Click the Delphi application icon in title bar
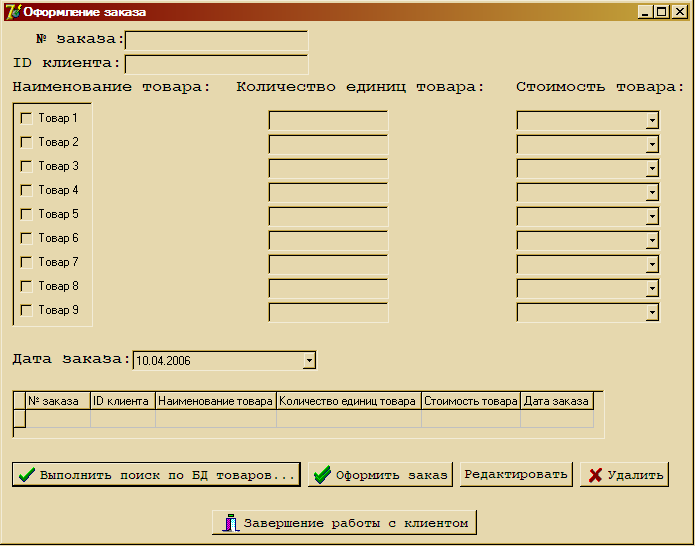Viewport: 695px width, 546px height. [13, 12]
